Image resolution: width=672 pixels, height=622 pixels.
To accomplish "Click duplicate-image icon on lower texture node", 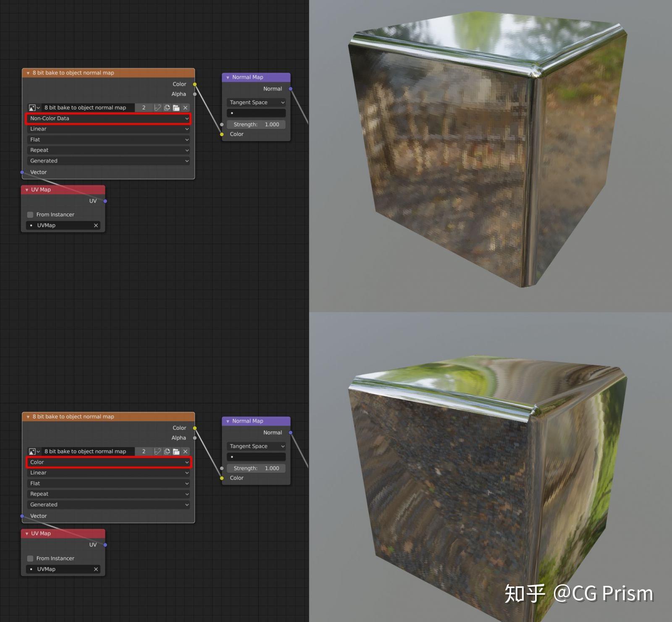I will pos(166,451).
